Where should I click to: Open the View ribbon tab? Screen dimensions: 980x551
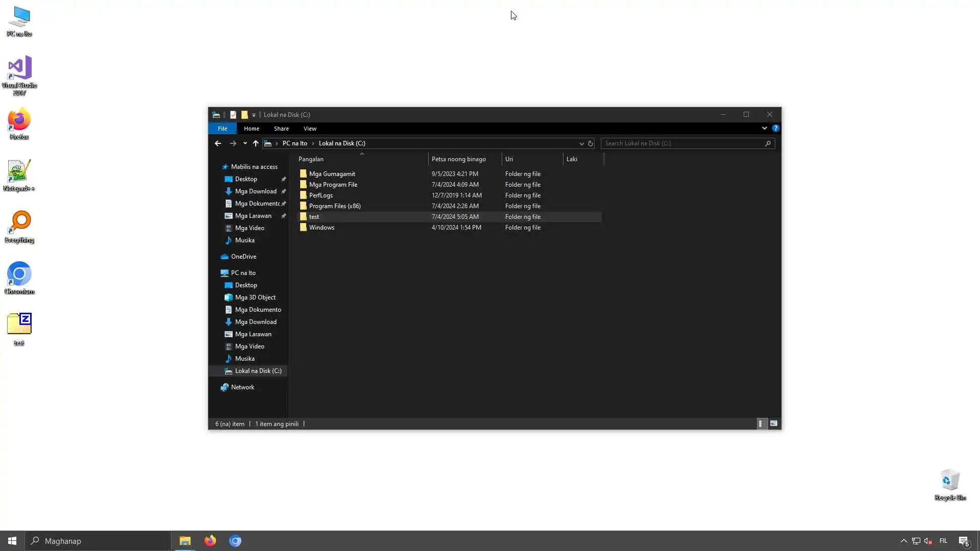click(310, 129)
